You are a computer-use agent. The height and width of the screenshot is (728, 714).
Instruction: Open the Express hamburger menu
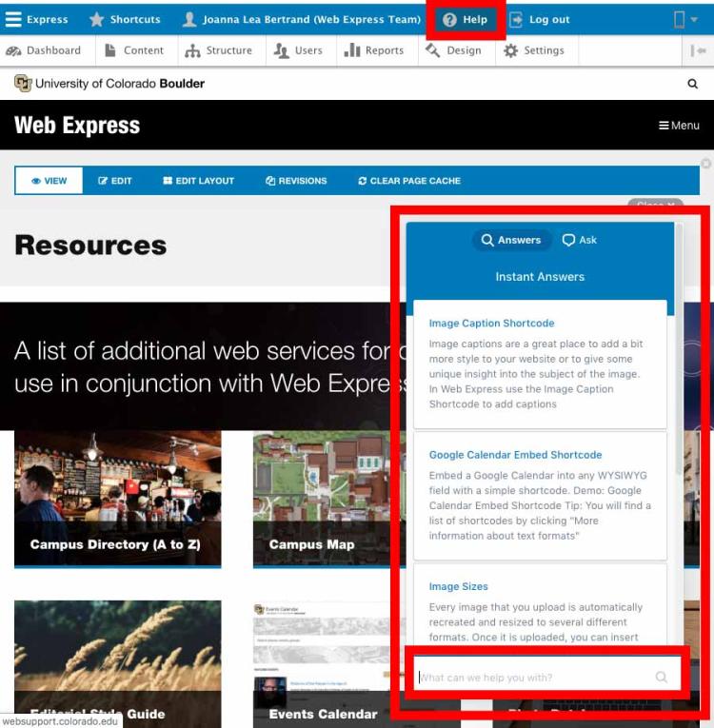[x=36, y=19]
